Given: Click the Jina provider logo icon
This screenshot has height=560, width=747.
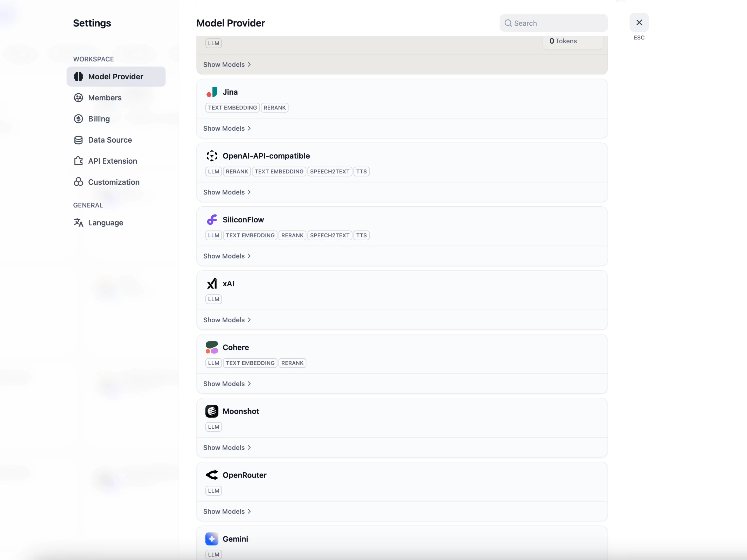Looking at the screenshot, I should tap(212, 92).
